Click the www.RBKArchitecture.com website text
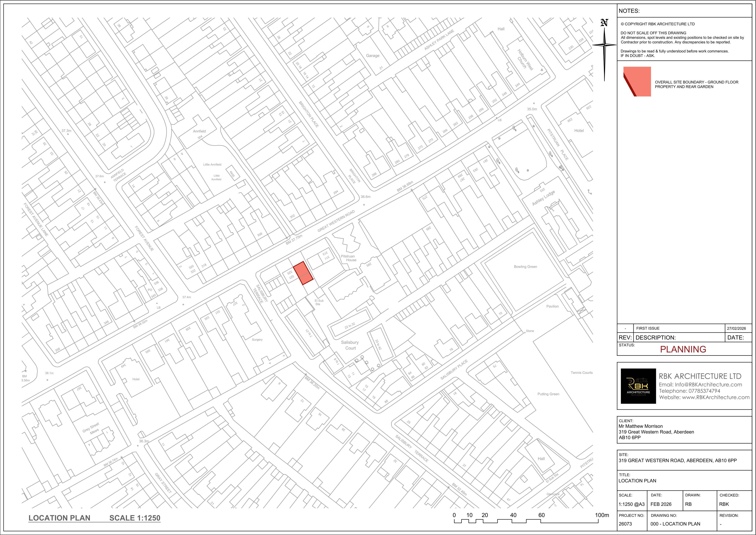This screenshot has height=535, width=756. pos(716,397)
